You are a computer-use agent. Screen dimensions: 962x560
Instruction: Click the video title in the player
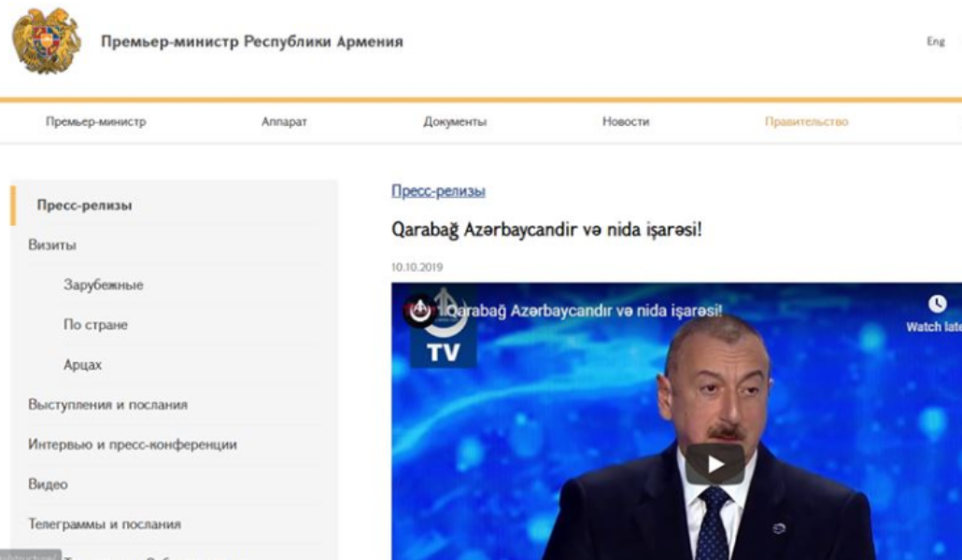584,311
